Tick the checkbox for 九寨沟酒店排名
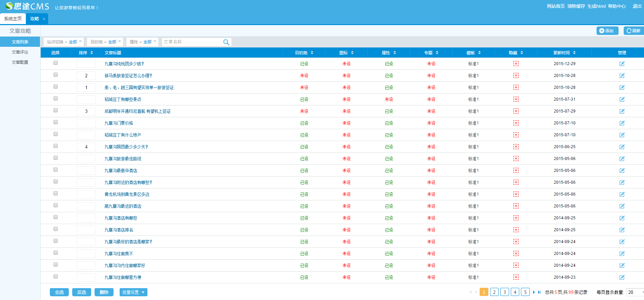The height and width of the screenshot is (300, 644). (x=56, y=229)
